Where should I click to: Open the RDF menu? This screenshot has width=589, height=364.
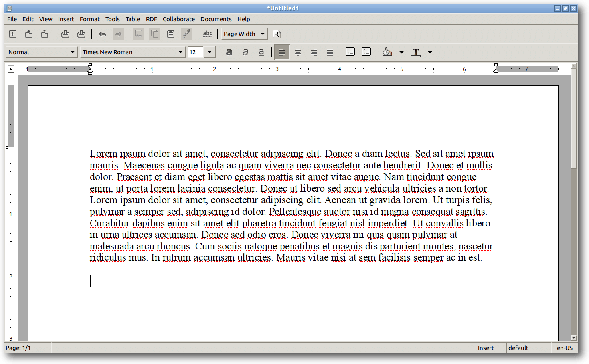[151, 19]
